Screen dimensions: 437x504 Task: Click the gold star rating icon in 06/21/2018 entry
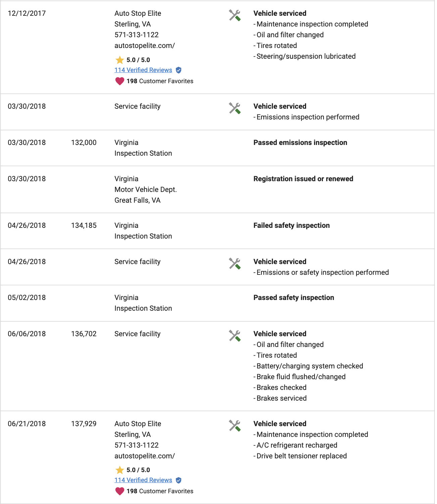pos(119,470)
